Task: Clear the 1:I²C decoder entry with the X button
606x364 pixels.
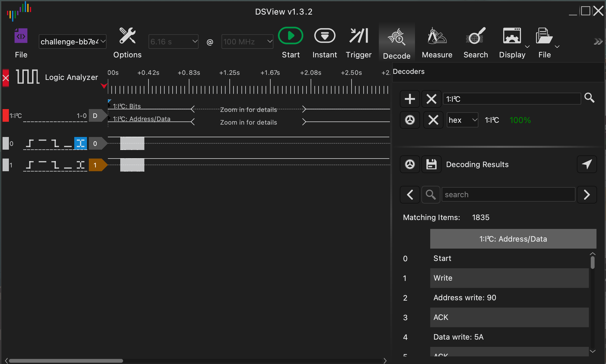Action: click(431, 99)
